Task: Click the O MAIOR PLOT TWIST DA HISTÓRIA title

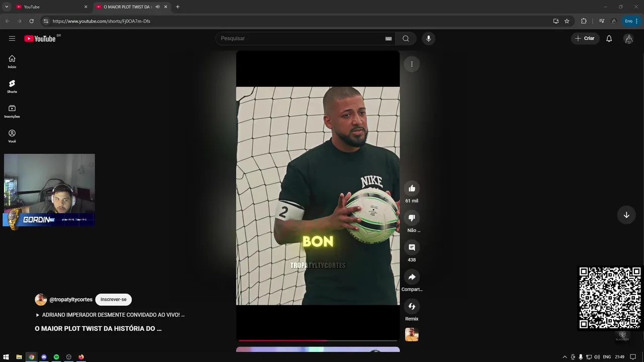Action: point(98,329)
